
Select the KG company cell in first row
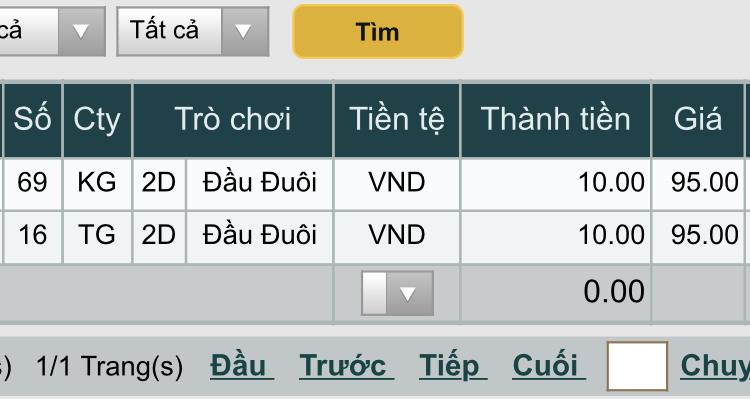click(98, 183)
